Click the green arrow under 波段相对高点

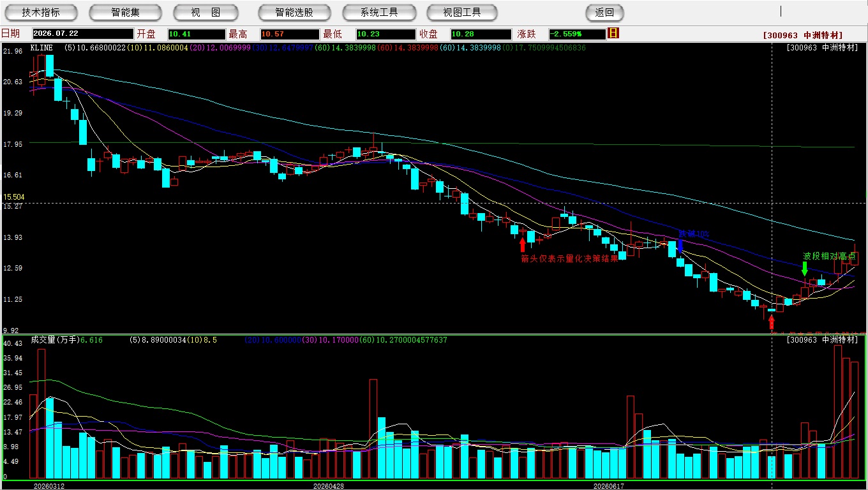805,269
